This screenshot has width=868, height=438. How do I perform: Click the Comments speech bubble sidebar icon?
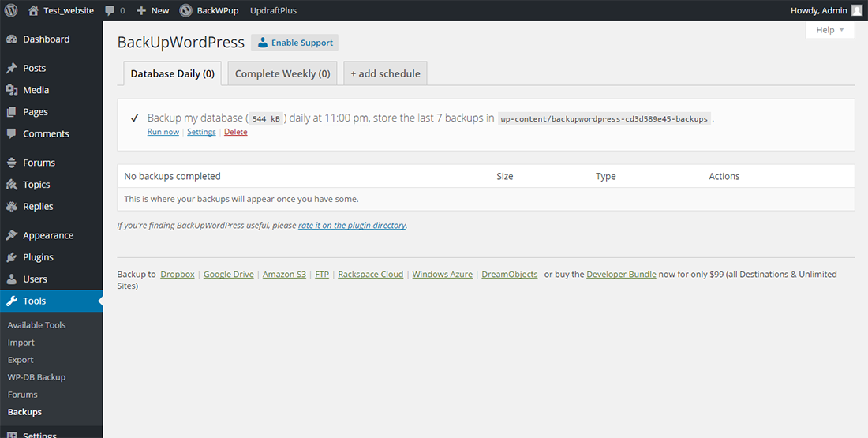pos(11,133)
